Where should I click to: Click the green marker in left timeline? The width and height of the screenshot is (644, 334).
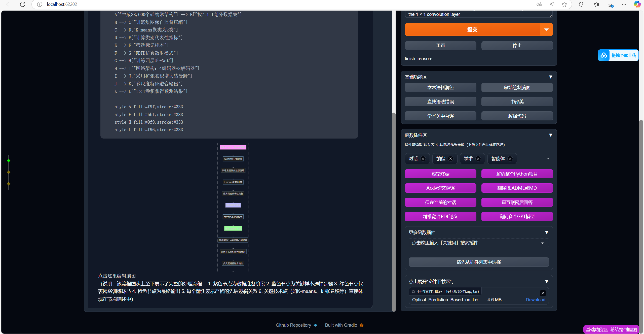[x=9, y=161]
